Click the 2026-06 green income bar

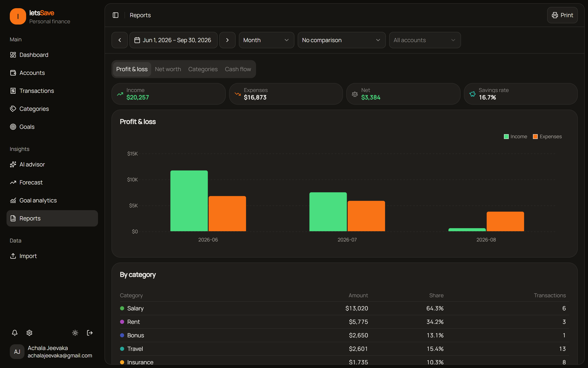(189, 201)
